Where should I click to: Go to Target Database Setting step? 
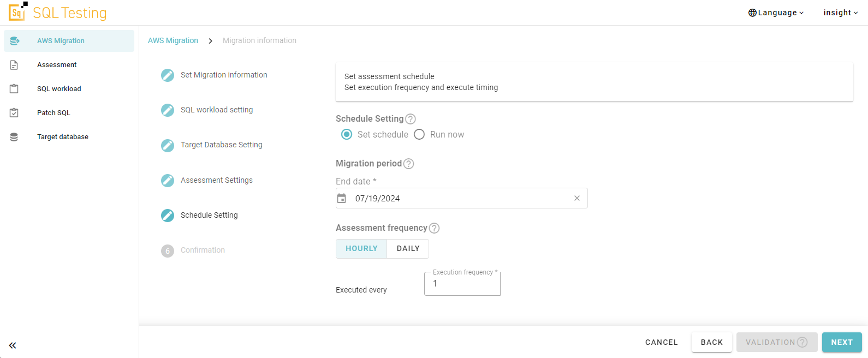point(222,145)
